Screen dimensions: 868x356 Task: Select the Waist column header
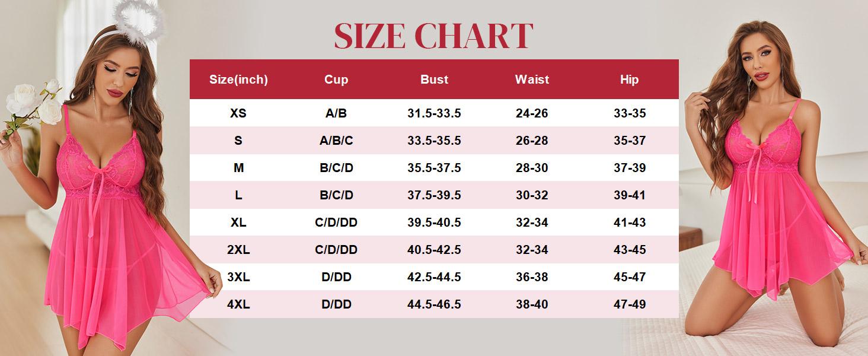pyautogui.click(x=532, y=80)
